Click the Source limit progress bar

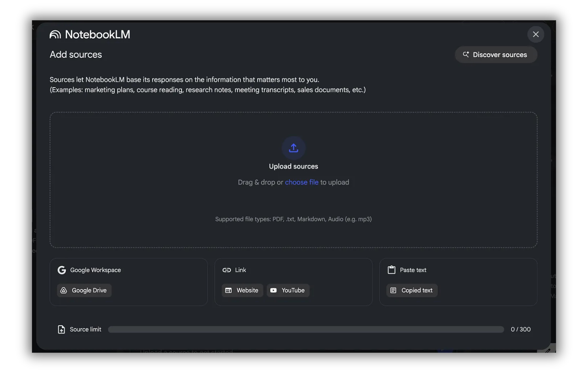click(306, 329)
